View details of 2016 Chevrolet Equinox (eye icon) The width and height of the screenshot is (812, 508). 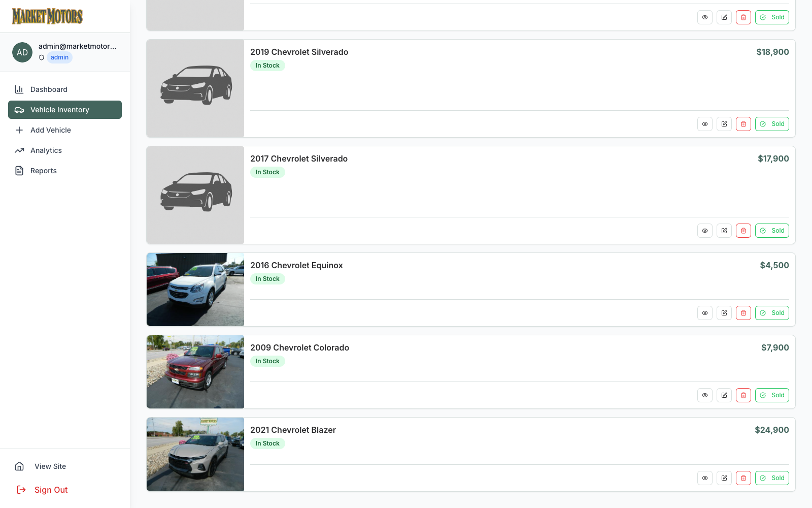(705, 313)
